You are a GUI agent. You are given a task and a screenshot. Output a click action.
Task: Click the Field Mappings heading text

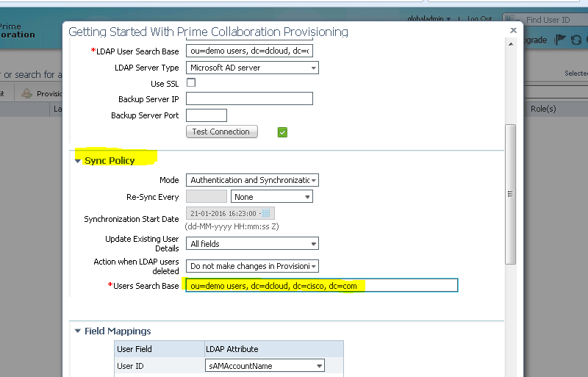click(x=118, y=331)
